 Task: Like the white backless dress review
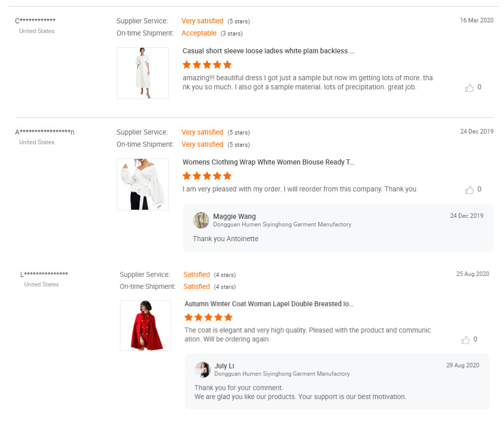(469, 88)
